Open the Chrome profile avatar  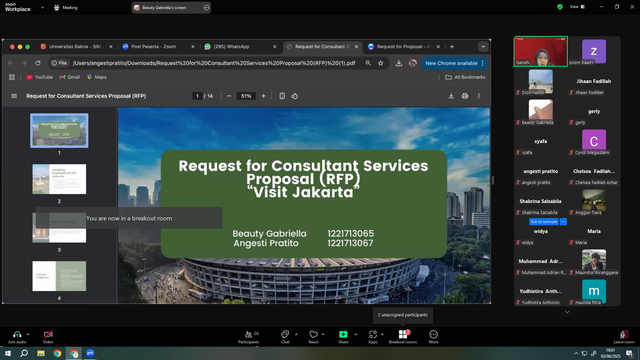tap(413, 63)
